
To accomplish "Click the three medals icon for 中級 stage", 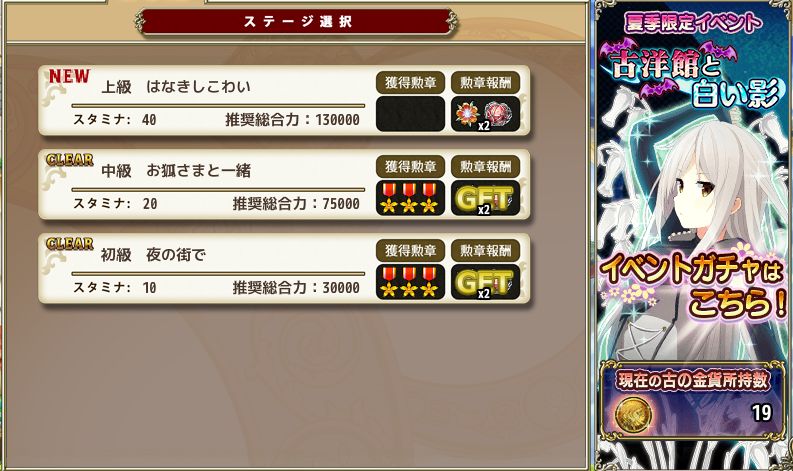I will click(x=410, y=198).
